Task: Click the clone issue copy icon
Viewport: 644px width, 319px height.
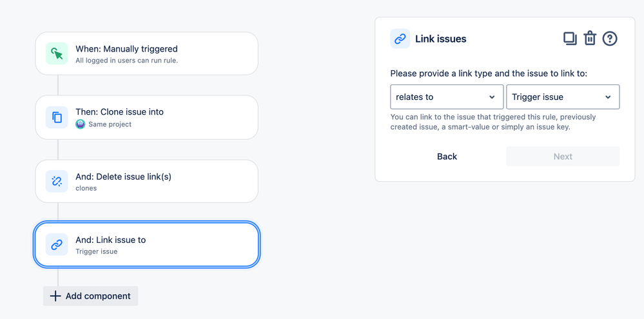Action: tap(57, 117)
